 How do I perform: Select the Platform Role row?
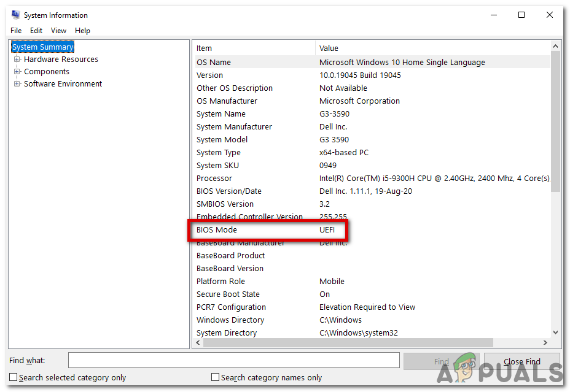pos(373,282)
